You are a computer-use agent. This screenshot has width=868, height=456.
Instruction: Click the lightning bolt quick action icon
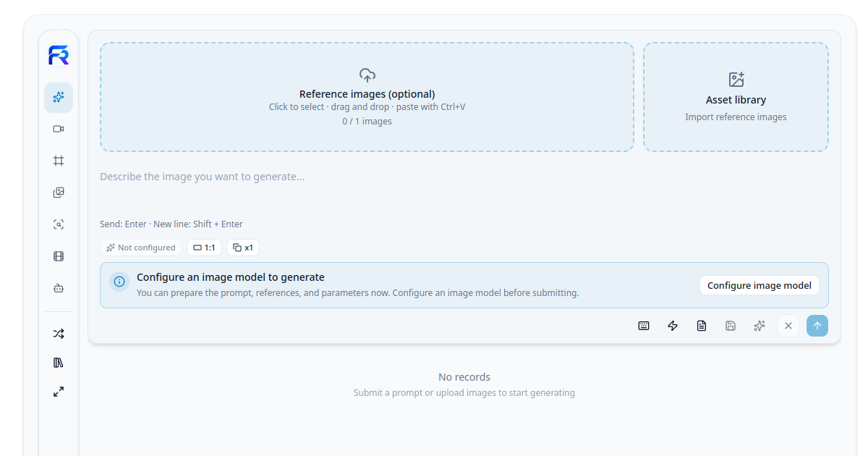(673, 326)
